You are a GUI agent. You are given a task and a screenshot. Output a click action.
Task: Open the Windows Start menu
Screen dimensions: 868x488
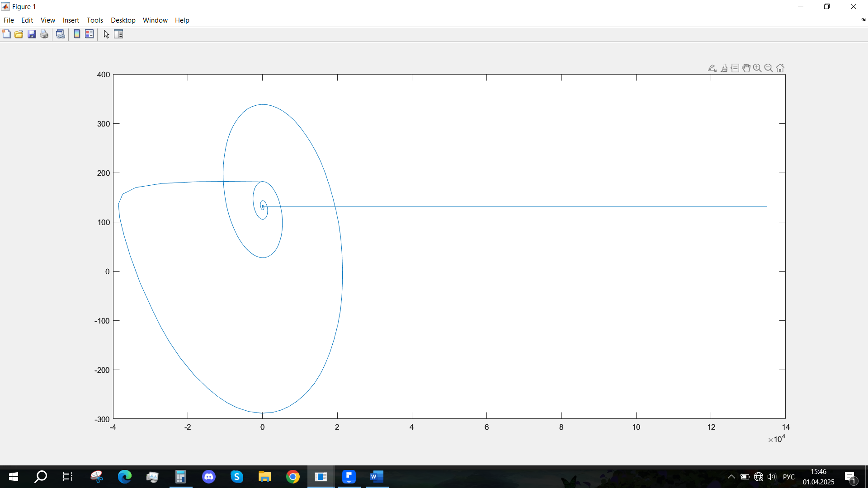pos(14,477)
